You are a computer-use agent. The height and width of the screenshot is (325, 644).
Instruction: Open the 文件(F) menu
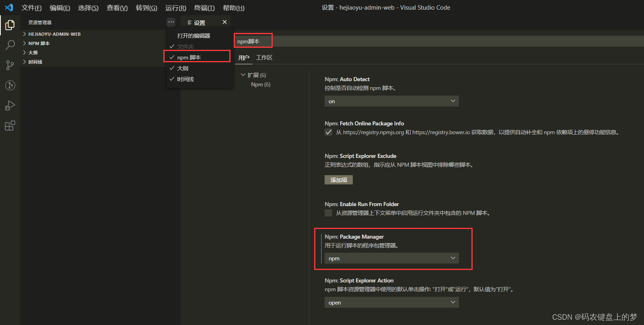[31, 8]
